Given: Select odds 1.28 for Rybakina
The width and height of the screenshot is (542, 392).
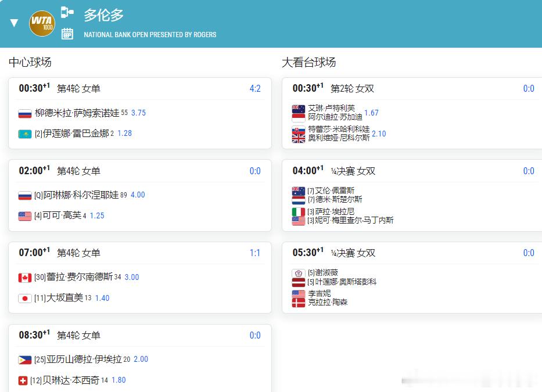Looking at the screenshot, I should [x=124, y=134].
